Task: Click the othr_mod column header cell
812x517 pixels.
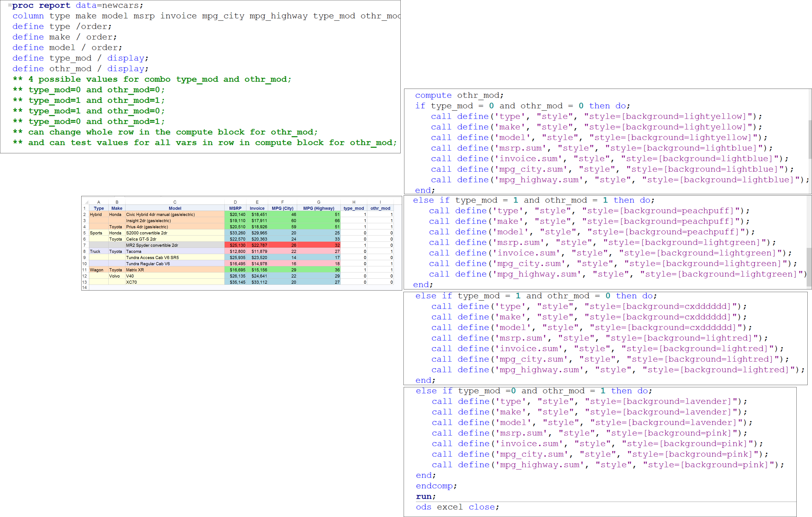Action: click(x=380, y=208)
